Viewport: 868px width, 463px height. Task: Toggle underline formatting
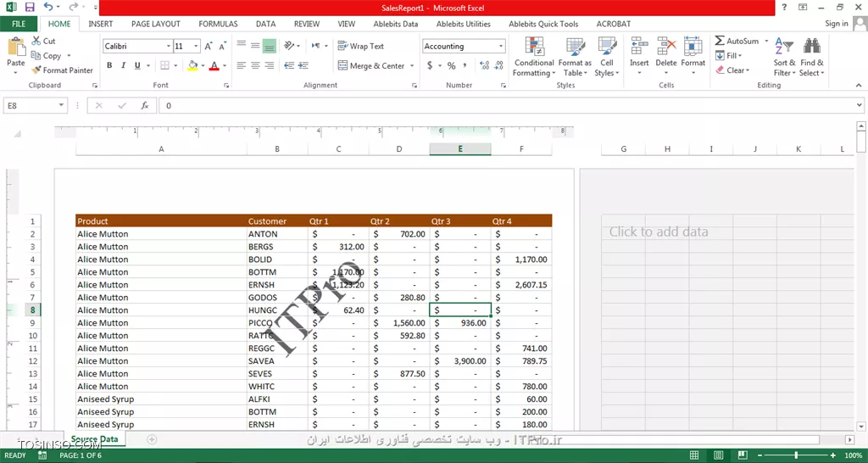tap(138, 65)
